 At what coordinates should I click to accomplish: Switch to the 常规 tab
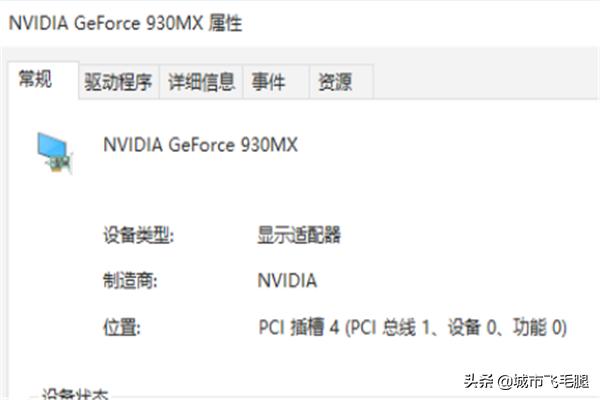click(x=35, y=80)
